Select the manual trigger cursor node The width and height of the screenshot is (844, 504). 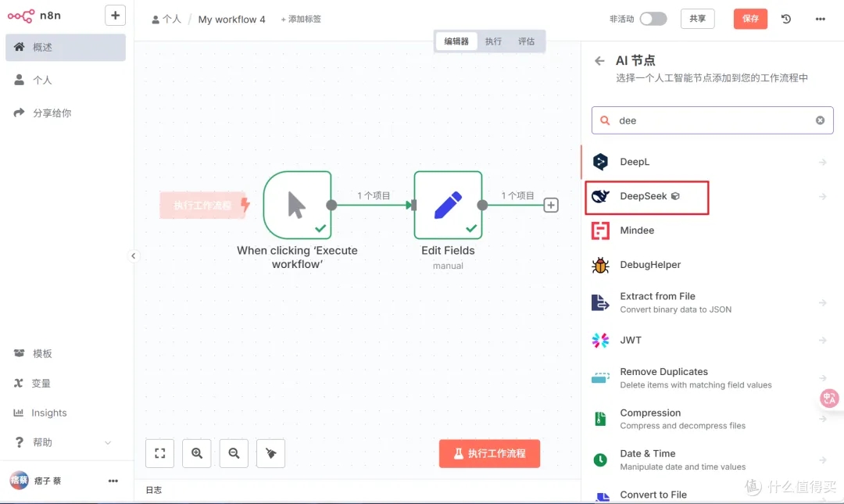297,206
